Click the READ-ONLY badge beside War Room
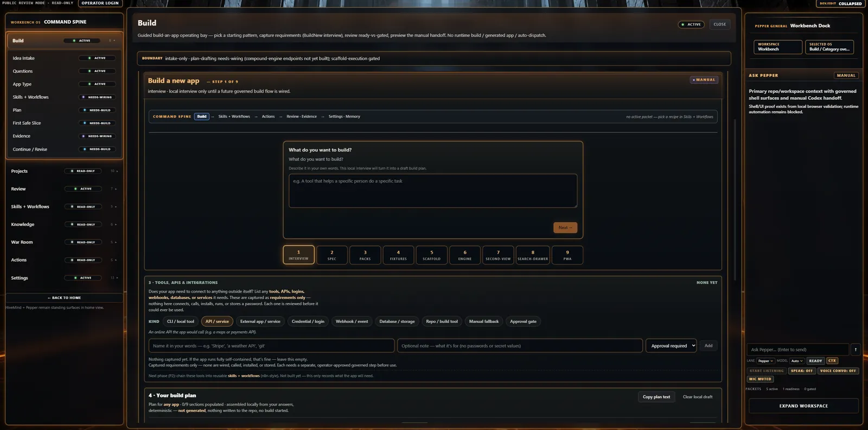Viewport: 868px width, 430px height. coord(83,242)
